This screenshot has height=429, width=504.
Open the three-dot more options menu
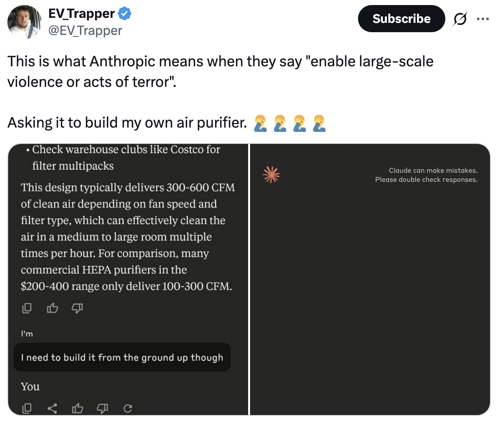483,19
